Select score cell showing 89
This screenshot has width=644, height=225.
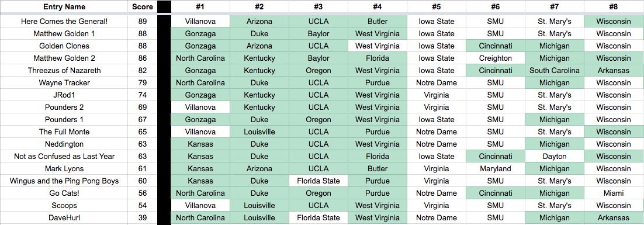[143, 22]
